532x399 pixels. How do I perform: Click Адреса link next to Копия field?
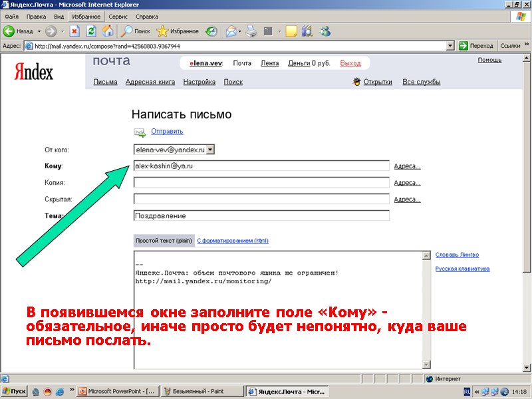tap(407, 182)
